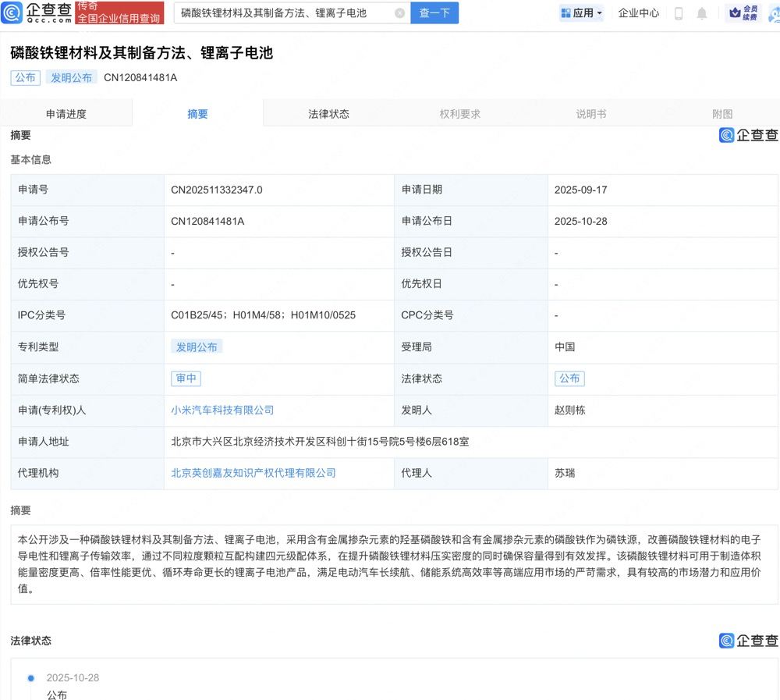Clear the search box text
This screenshot has width=780, height=700.
(399, 13)
